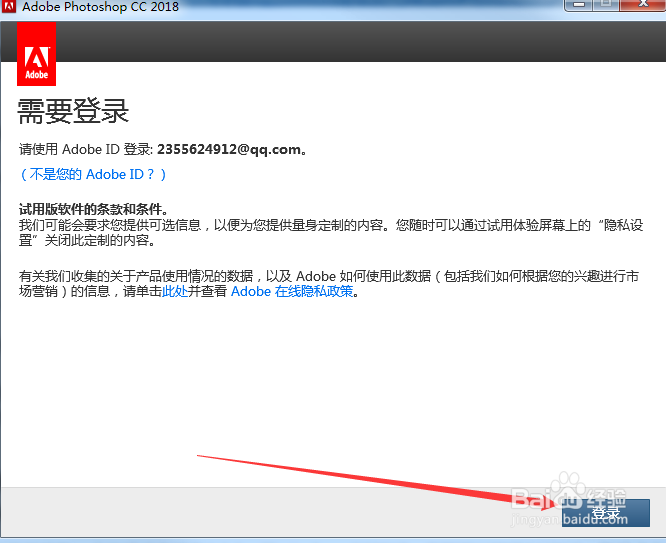Open the 不是您的 Adobe ID？ link
The width and height of the screenshot is (666, 543).
pyautogui.click(x=93, y=174)
